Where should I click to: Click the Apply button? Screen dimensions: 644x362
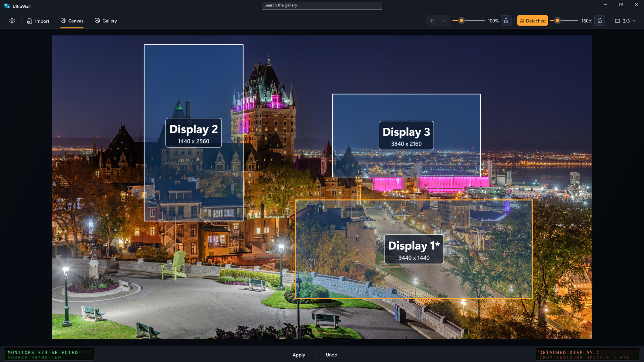(299, 355)
